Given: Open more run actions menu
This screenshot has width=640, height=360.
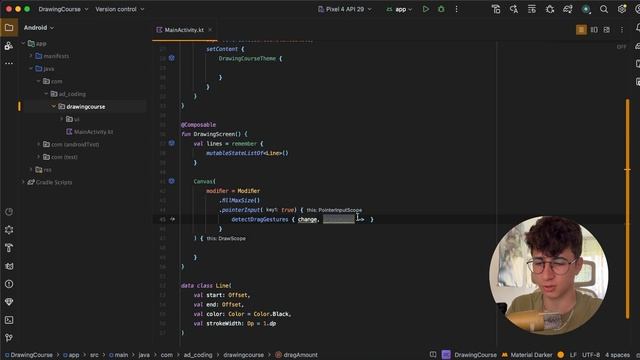Looking at the screenshot, I should (456, 9).
